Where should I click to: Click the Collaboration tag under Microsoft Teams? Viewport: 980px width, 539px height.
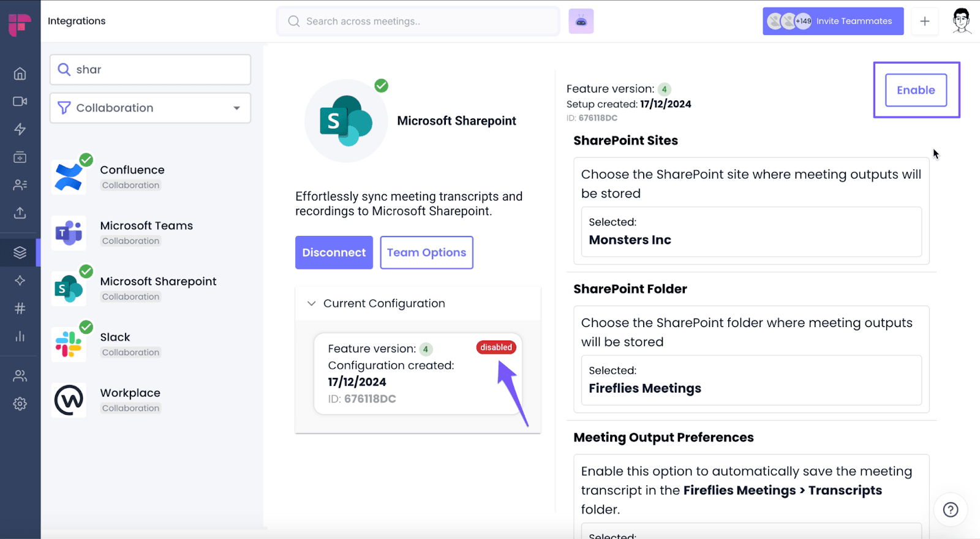click(x=130, y=241)
